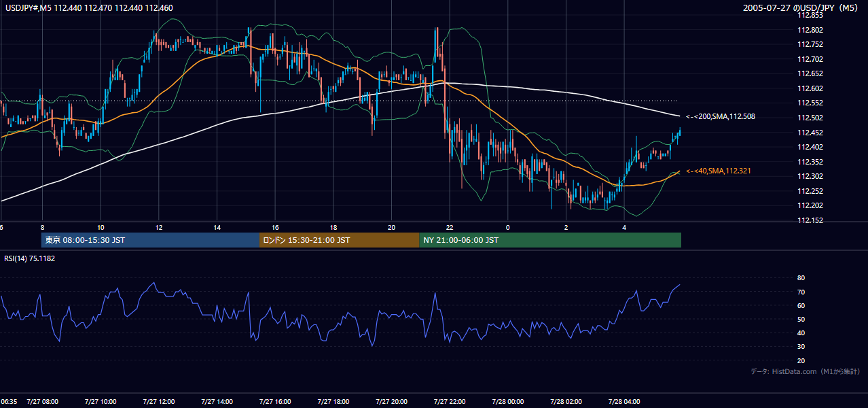This screenshot has height=408, width=868.
Task: Click RSI scale value 30
Action: (x=801, y=347)
